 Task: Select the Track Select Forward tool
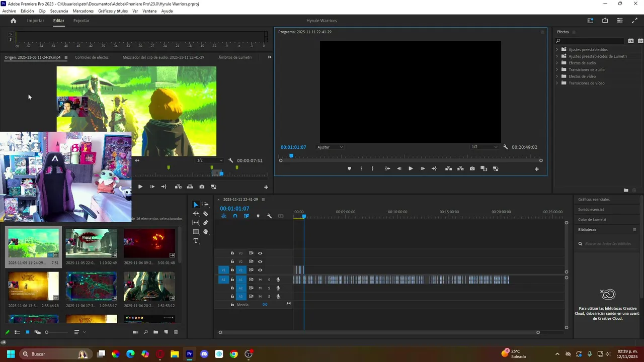(x=205, y=205)
